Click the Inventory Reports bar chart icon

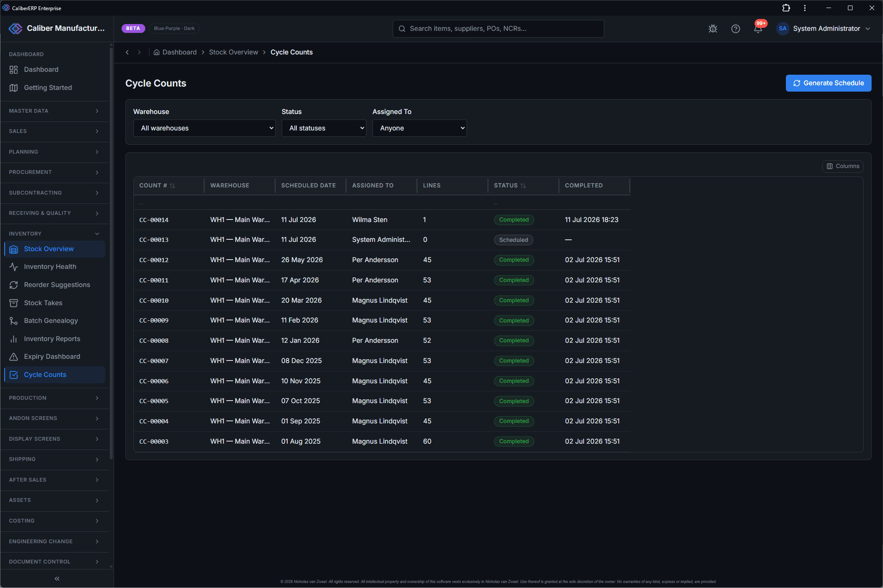(x=14, y=339)
